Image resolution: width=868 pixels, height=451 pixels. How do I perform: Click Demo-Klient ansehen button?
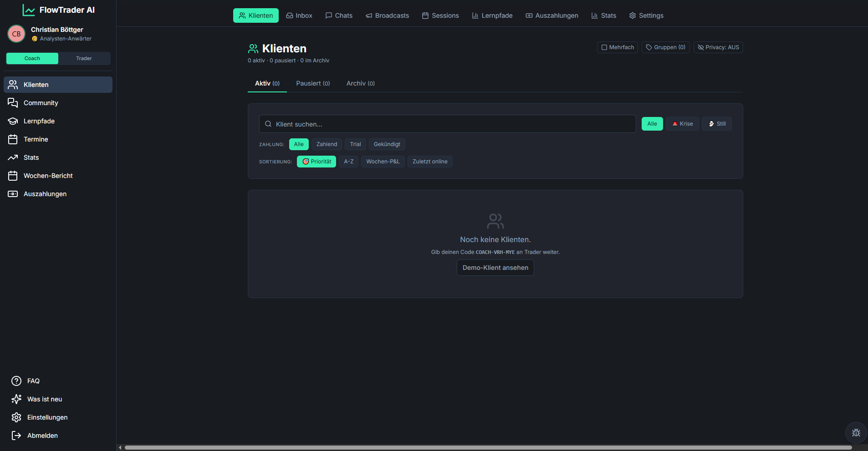click(x=495, y=268)
